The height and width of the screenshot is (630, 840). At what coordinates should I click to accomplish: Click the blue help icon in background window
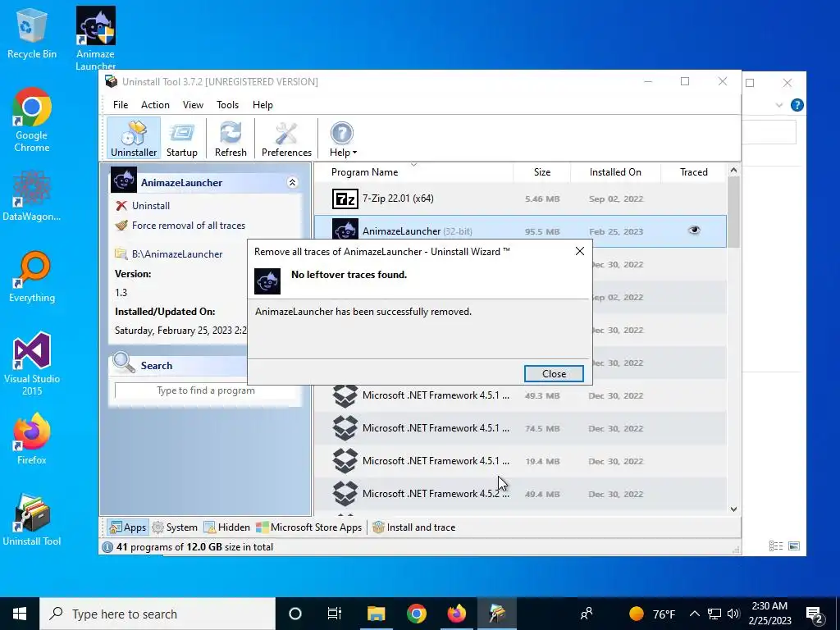(x=797, y=105)
